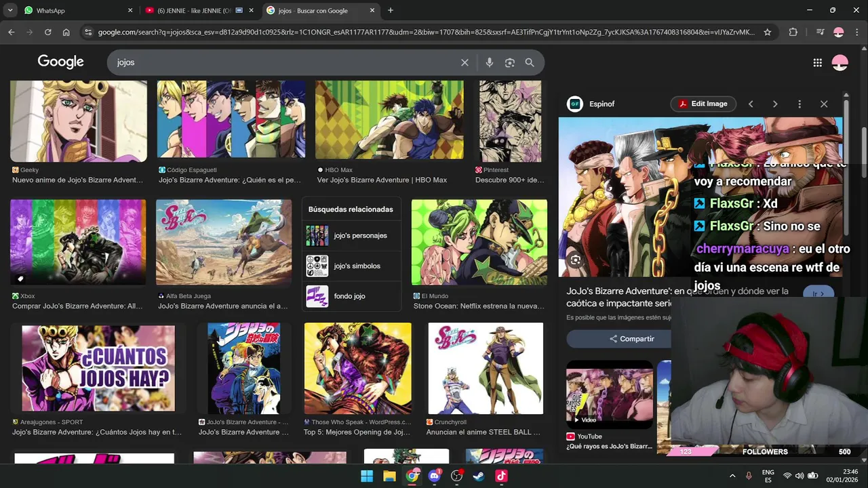
Task: Open the Pinterest manga image result
Action: [511, 121]
